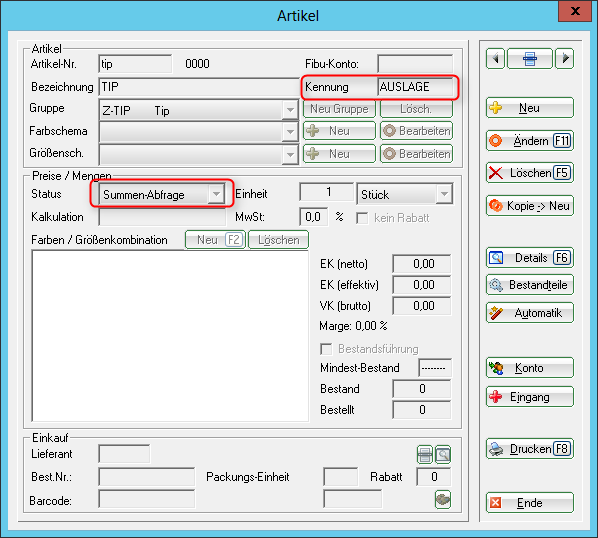The width and height of the screenshot is (598, 538).
Task: Click the printer icon between navigation arrows
Action: click(x=530, y=59)
